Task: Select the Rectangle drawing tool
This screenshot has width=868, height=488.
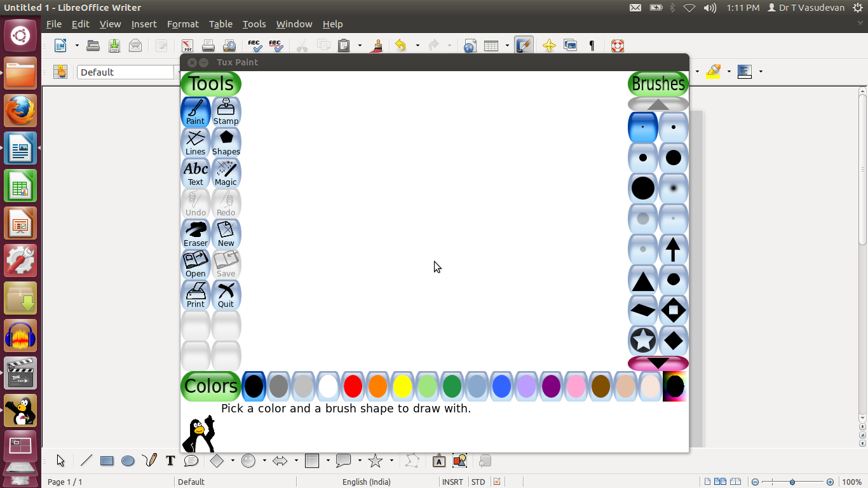Action: [x=107, y=461]
